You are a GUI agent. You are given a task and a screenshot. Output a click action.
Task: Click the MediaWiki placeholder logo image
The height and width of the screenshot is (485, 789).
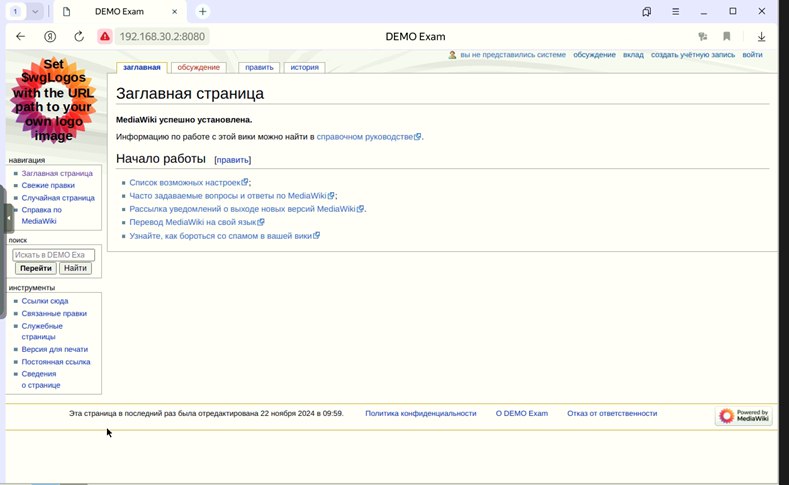[53, 100]
